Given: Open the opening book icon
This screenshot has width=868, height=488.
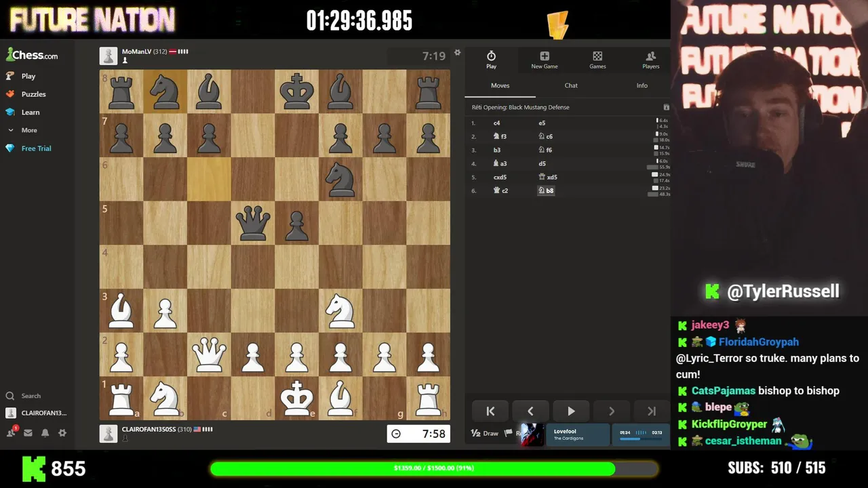Looking at the screenshot, I should (666, 107).
